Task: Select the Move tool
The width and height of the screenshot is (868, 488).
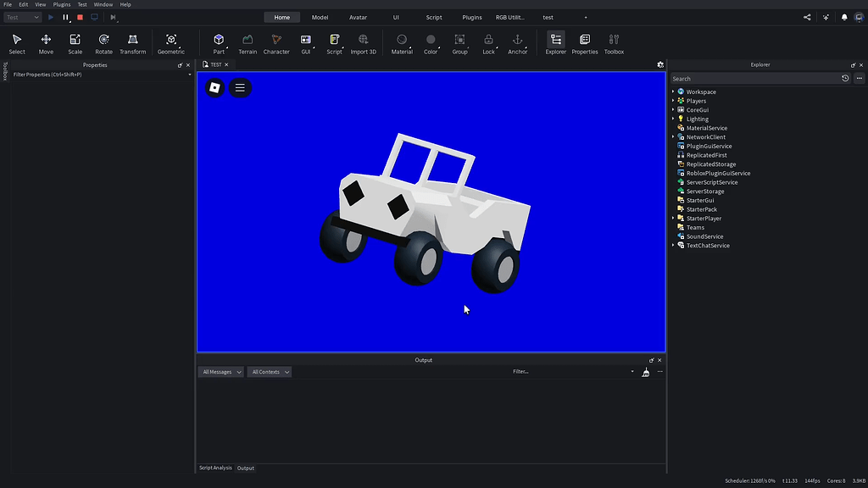Action: 46,42
